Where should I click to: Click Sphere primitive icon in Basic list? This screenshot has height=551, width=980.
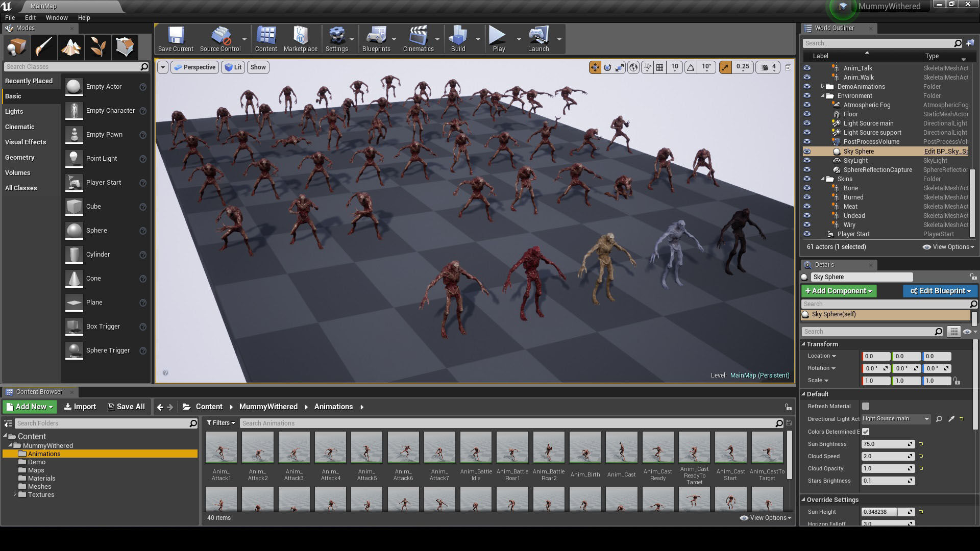point(74,231)
